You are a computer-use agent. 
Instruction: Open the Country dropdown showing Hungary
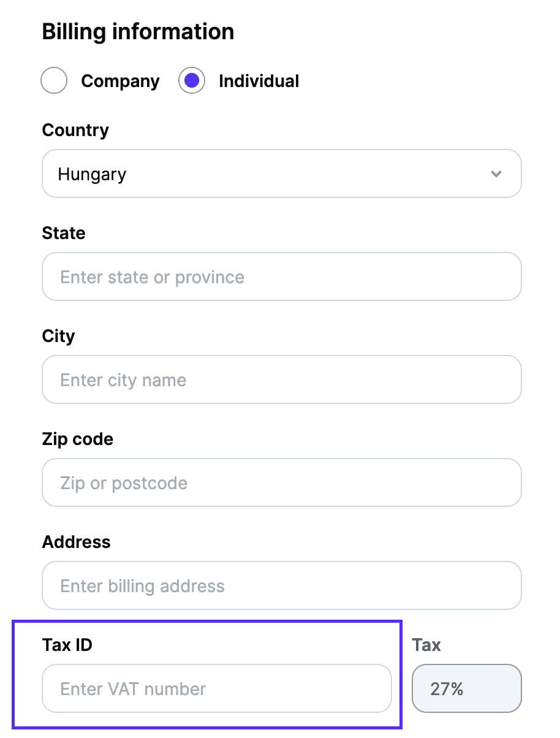point(281,173)
